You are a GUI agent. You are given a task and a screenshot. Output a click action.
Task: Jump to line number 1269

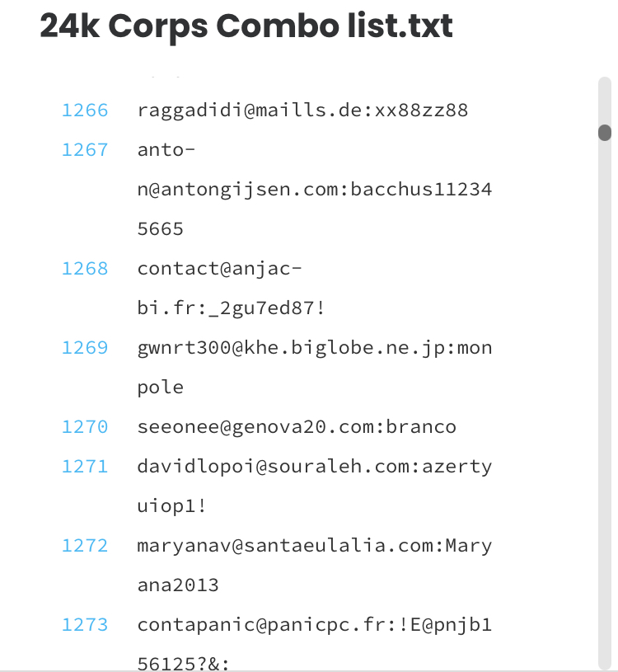(85, 348)
